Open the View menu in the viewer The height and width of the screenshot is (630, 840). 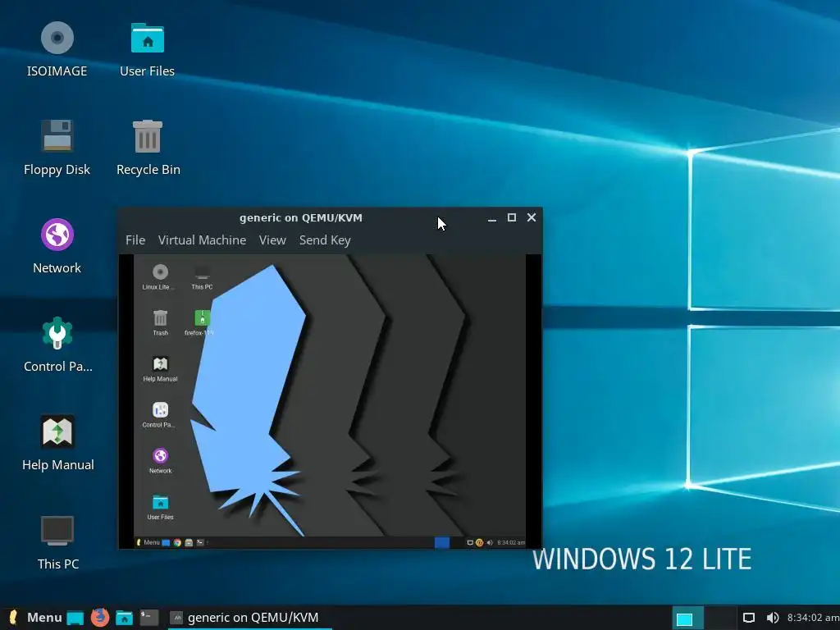tap(272, 240)
